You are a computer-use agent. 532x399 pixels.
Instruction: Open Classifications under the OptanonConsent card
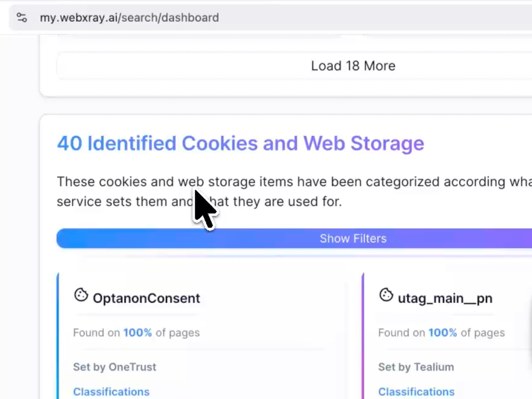111,392
